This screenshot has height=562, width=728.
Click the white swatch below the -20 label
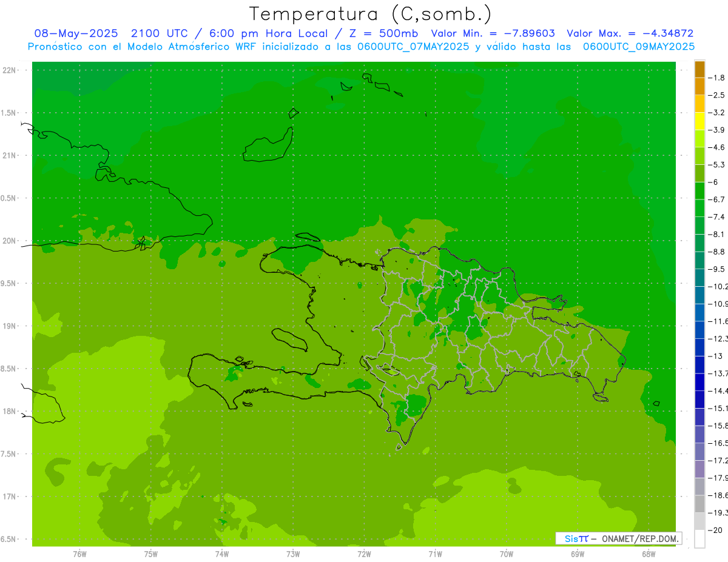click(699, 539)
